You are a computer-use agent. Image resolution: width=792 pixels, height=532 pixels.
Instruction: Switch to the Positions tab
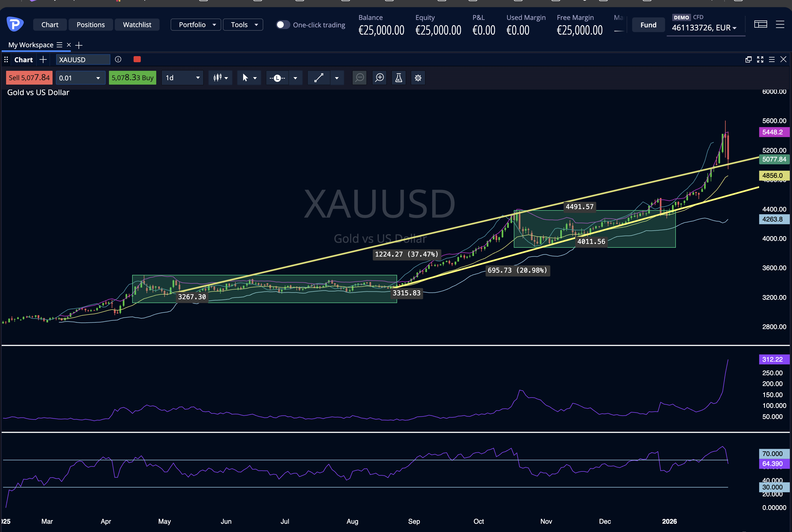91,25
